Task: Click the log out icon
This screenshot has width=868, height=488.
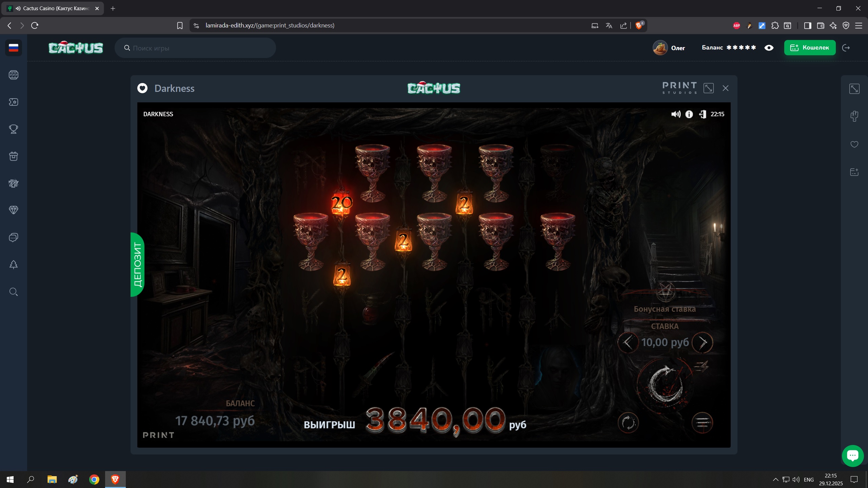Action: 846,48
